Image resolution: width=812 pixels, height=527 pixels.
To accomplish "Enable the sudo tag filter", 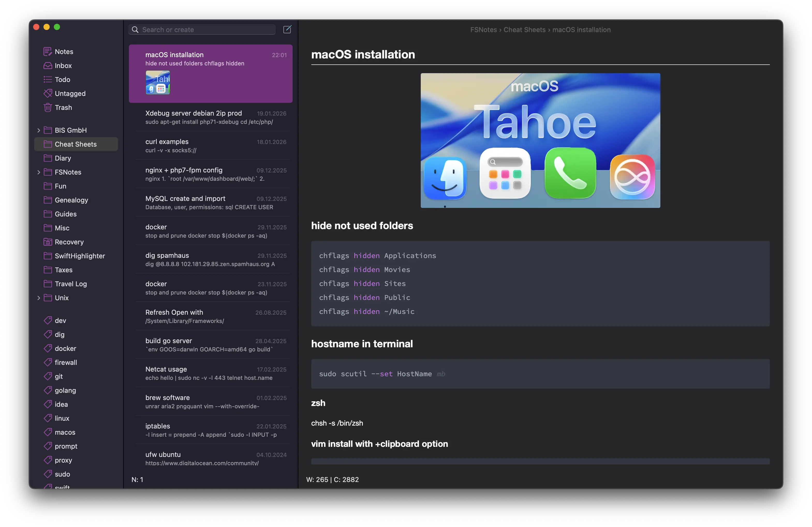I will click(62, 474).
